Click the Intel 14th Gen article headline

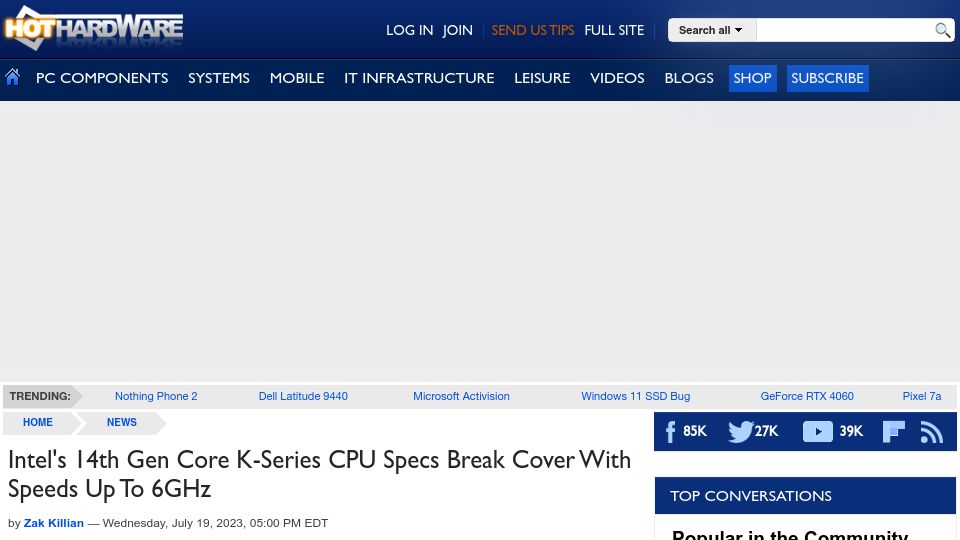(x=319, y=474)
